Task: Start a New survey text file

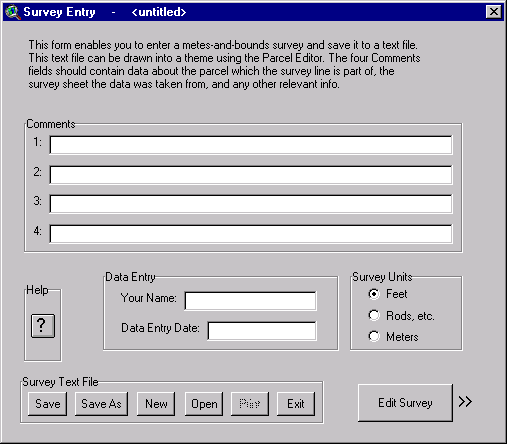Action: tap(156, 404)
